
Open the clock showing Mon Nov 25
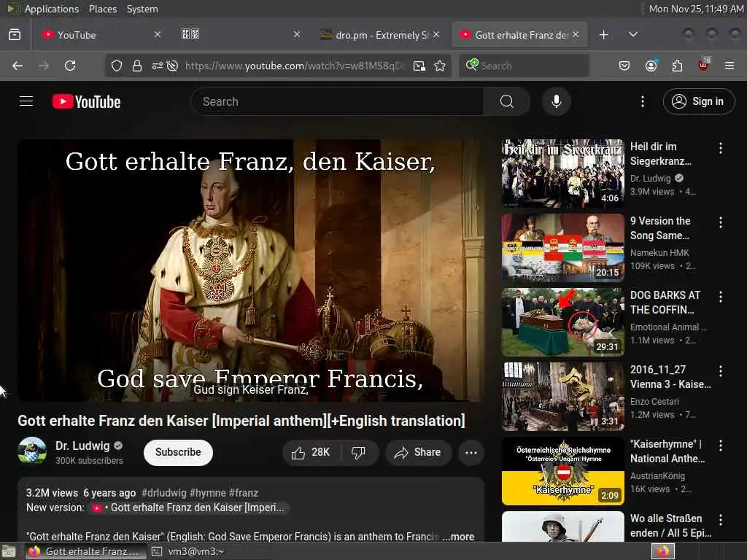[696, 9]
